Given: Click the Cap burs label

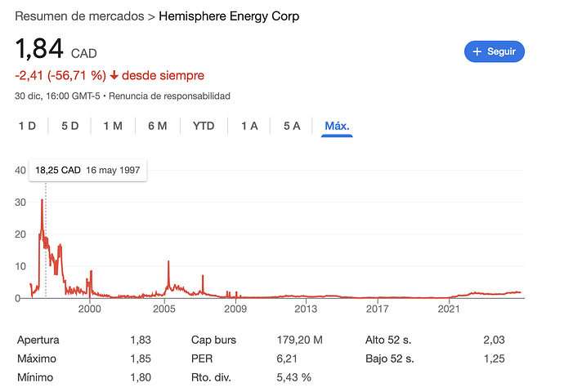Looking at the screenshot, I should tap(213, 340).
